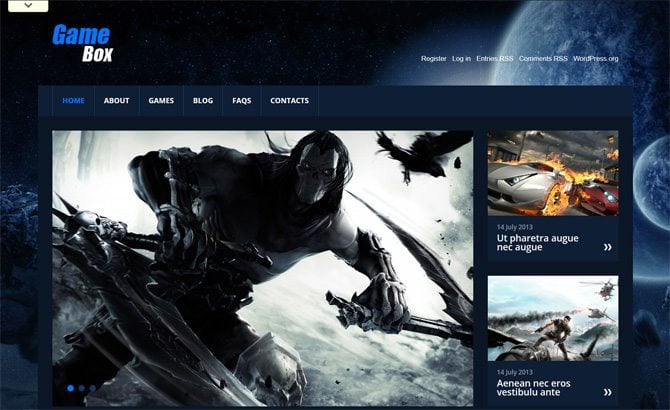670x410 pixels.
Task: Click arrow icon beside Aenean nec eros post
Action: coord(607,392)
